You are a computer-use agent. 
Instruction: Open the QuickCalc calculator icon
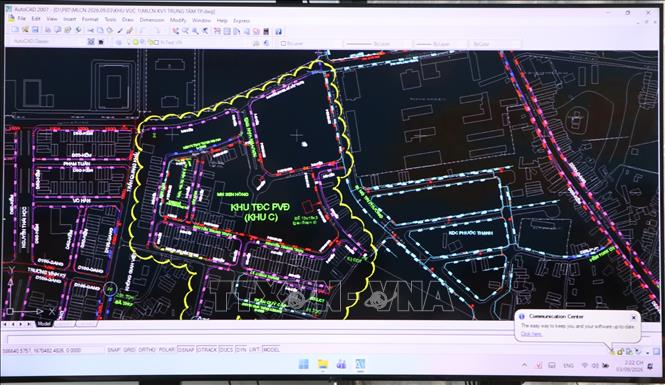(266, 31)
